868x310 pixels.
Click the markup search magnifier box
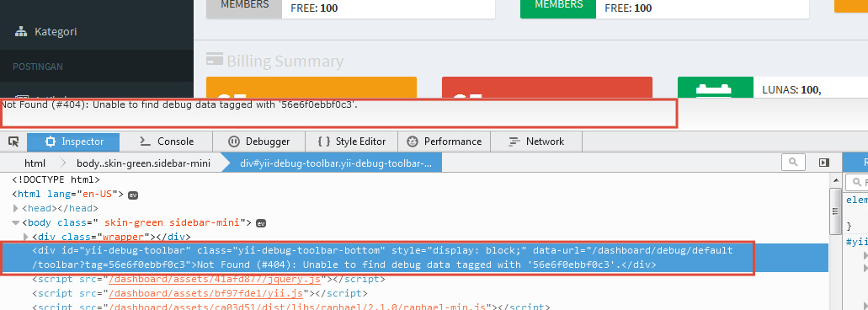coord(793,163)
